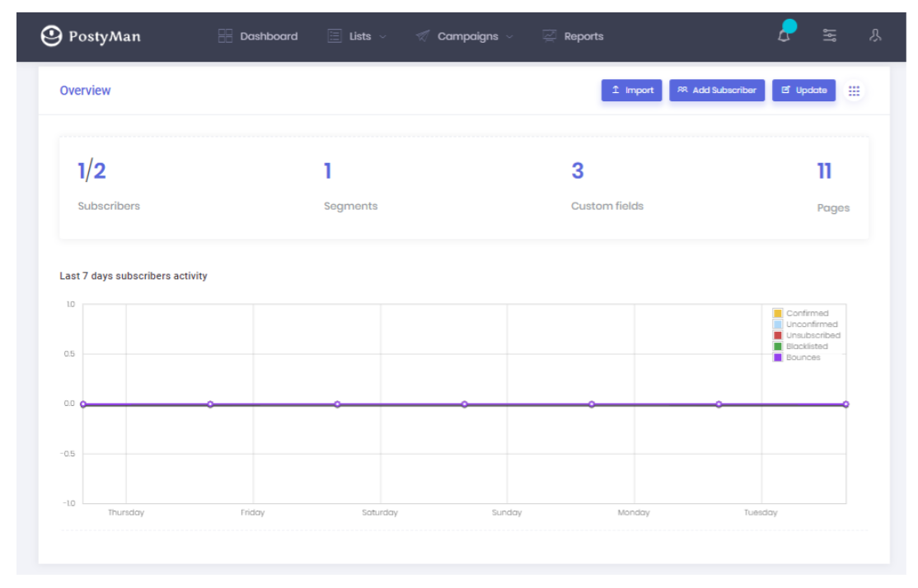
Task: Click the Blacklisted green color swatch
Action: (x=778, y=347)
